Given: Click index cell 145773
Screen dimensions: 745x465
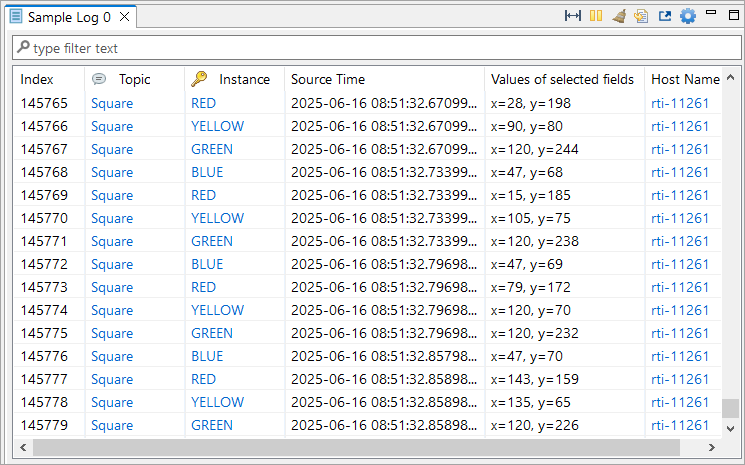Looking at the screenshot, I should click(44, 287).
